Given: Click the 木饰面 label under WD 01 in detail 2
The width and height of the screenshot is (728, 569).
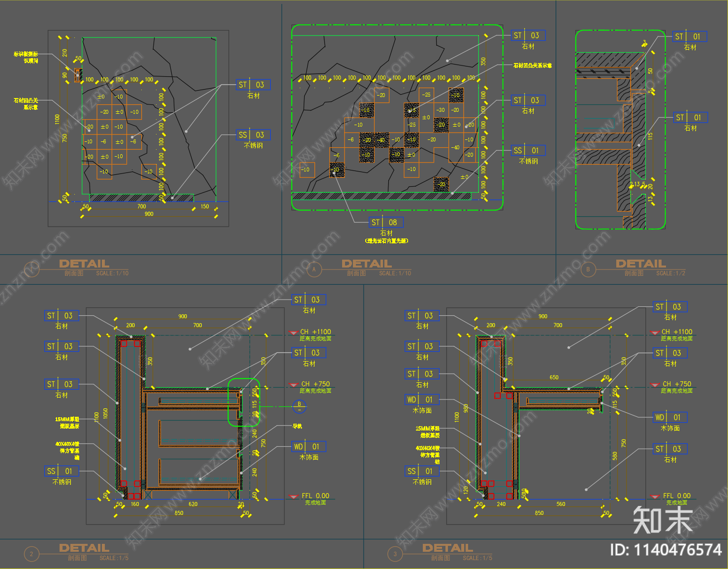Looking at the screenshot, I should tap(309, 458).
